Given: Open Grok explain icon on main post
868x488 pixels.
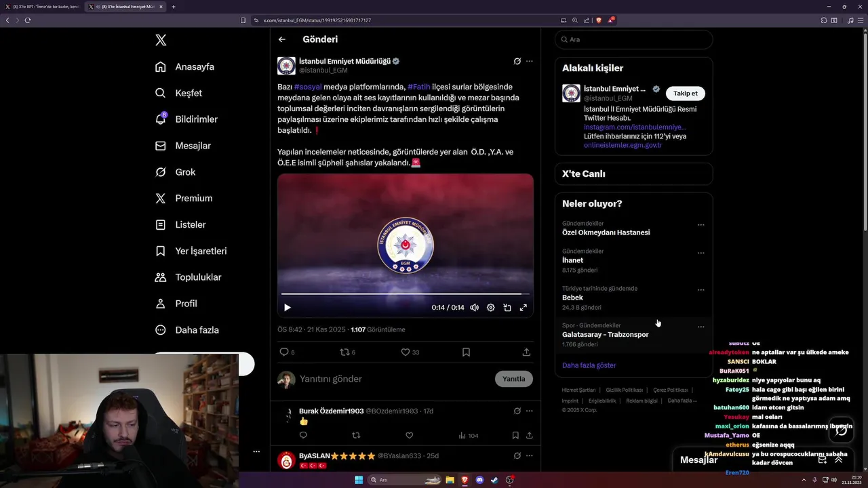Looking at the screenshot, I should point(517,61).
